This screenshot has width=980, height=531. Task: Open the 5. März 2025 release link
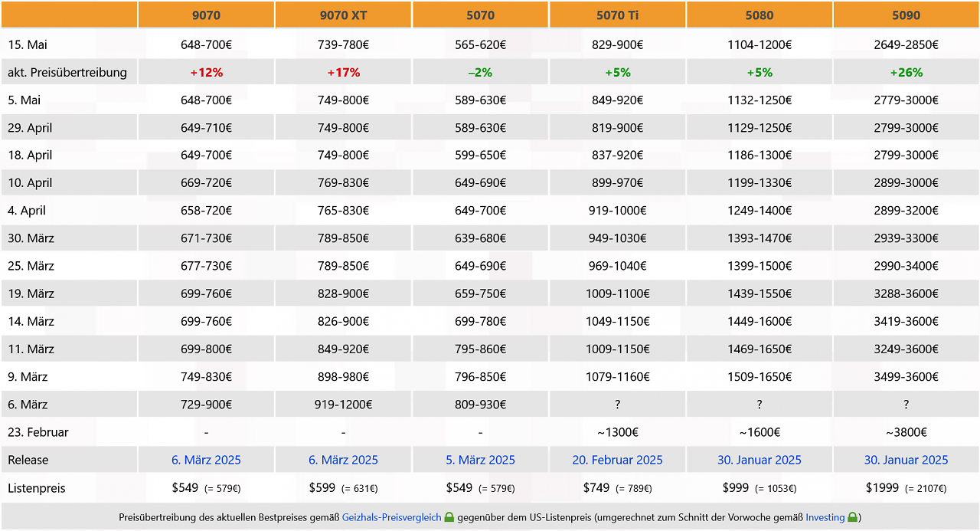click(480, 460)
